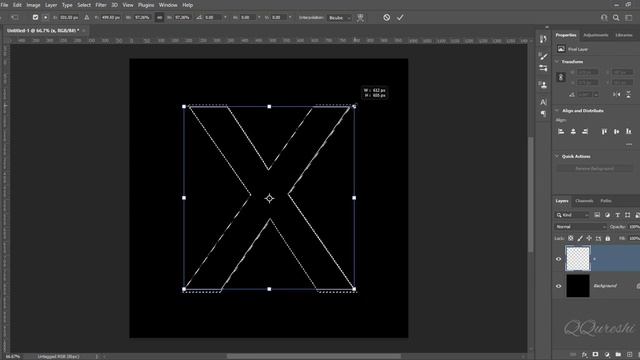Collapse the Align and Distribute section
The height and width of the screenshot is (360, 640).
[557, 111]
